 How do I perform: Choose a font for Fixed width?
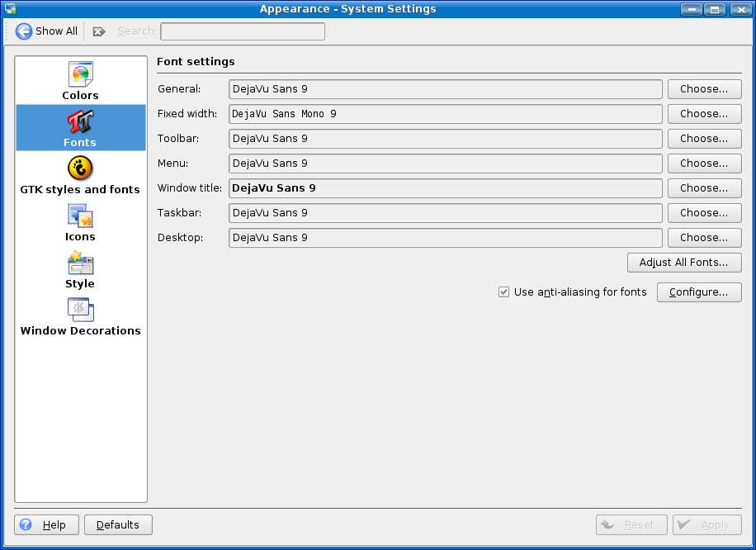tap(704, 114)
